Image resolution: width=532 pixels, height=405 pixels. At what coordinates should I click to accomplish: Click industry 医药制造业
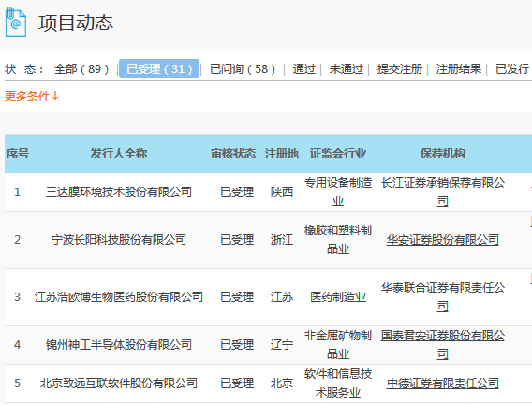[x=338, y=297]
